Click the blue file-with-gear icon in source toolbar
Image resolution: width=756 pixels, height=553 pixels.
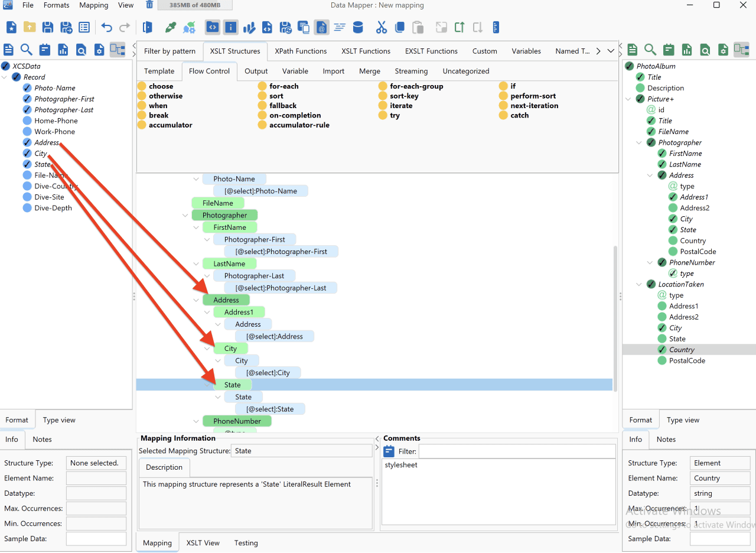point(99,50)
